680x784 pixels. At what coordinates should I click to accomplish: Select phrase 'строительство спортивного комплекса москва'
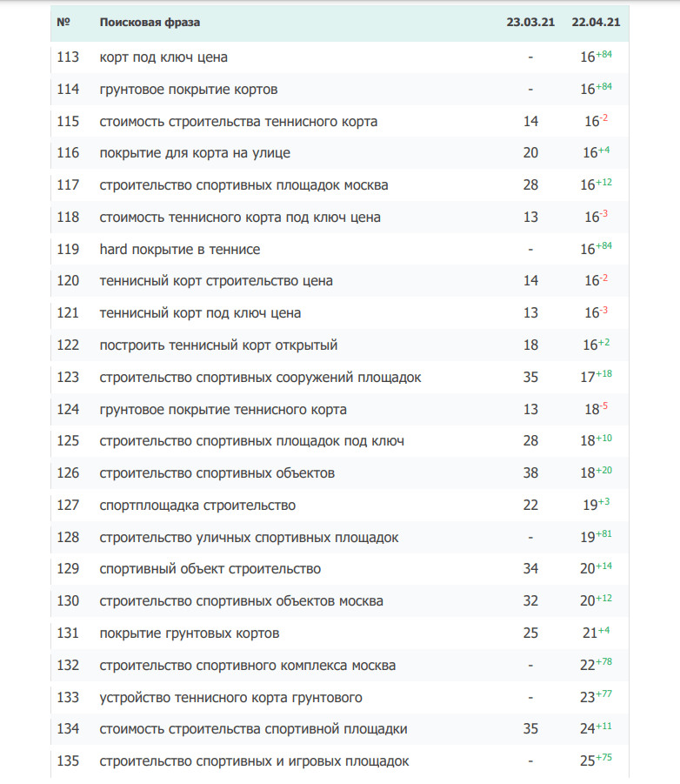click(247, 666)
